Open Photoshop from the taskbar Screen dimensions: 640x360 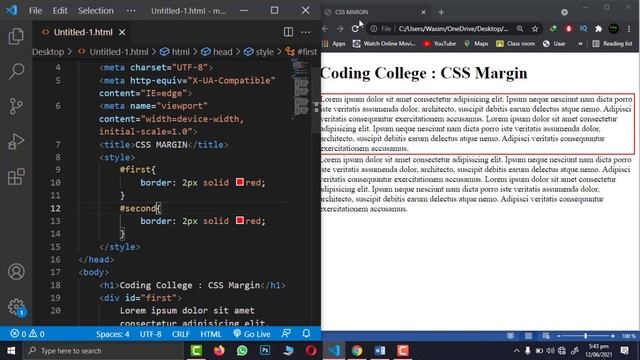coord(265,351)
